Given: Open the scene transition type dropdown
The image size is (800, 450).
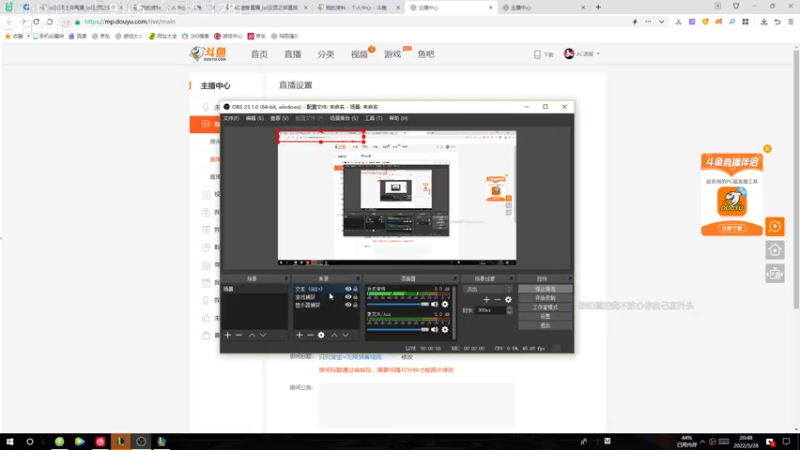Looking at the screenshot, I should [x=488, y=289].
